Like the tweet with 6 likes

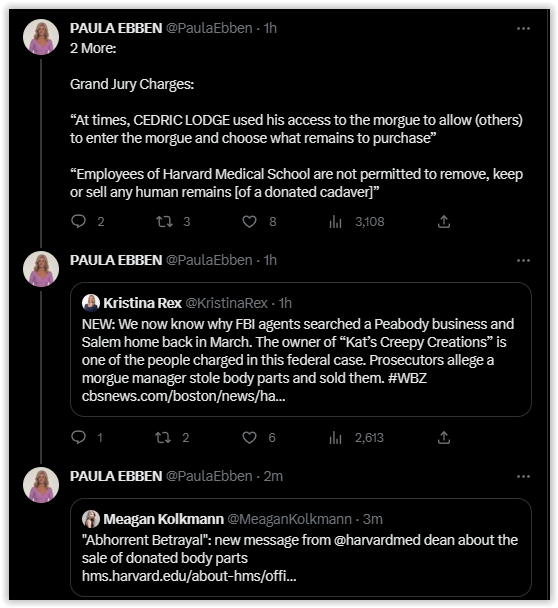coord(249,437)
